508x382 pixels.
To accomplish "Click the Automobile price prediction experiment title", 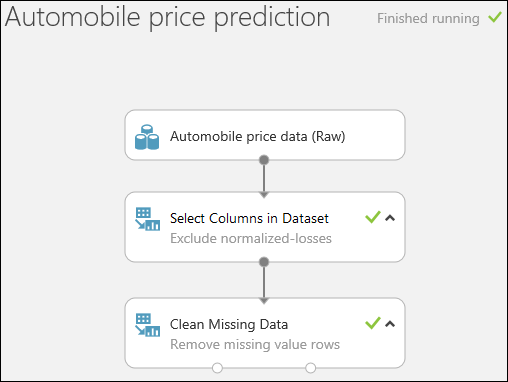I will click(168, 17).
